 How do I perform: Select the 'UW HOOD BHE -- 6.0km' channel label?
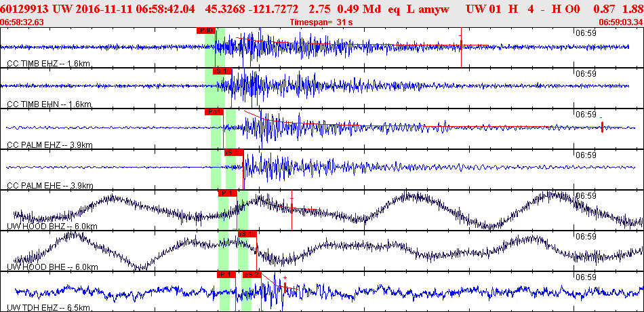coord(53,267)
